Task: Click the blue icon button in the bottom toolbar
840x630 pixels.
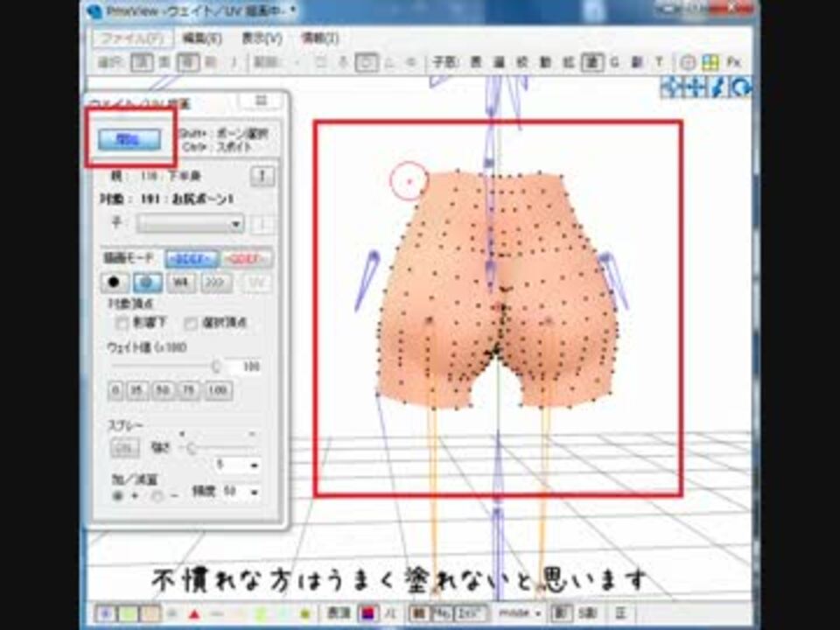Action: coord(106,613)
